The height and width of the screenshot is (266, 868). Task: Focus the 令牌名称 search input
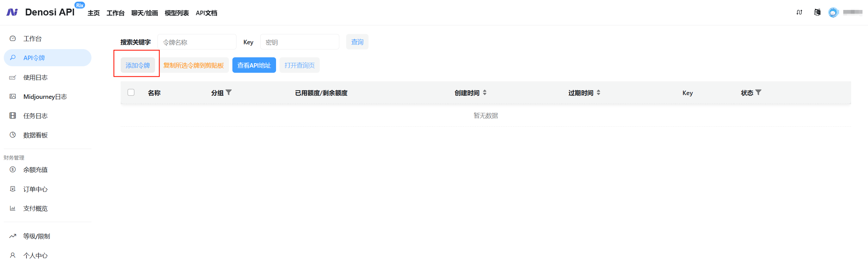(x=197, y=42)
